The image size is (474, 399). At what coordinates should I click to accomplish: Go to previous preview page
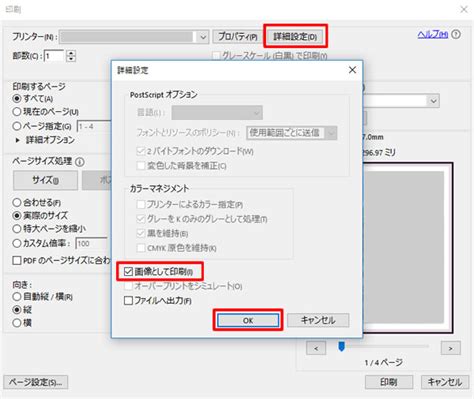316,348
